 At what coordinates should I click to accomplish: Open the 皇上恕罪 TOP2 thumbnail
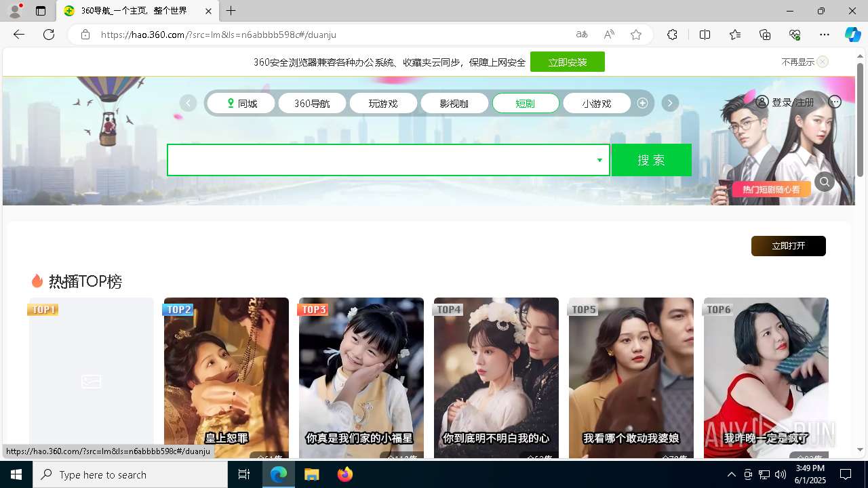pos(226,378)
